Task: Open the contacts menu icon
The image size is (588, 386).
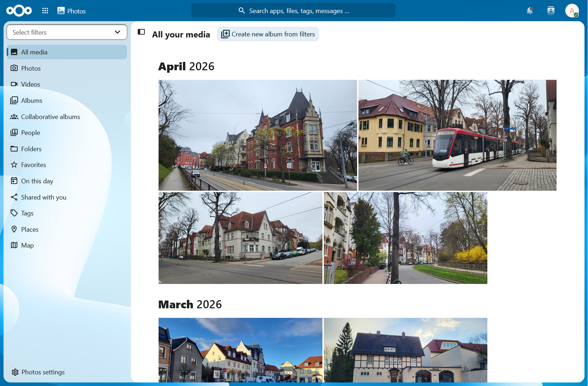Action: [x=551, y=11]
